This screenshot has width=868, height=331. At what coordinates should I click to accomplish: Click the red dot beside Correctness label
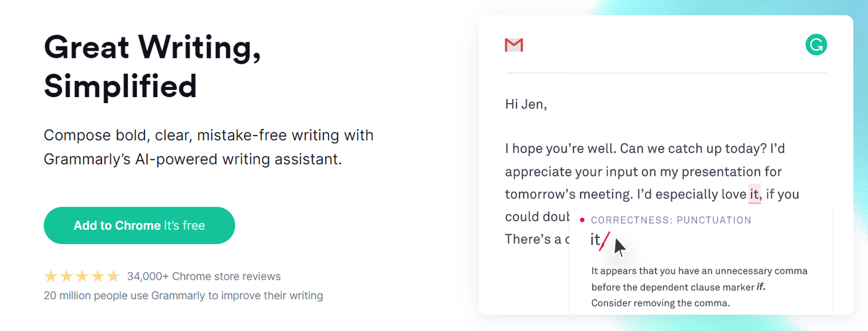(x=582, y=220)
